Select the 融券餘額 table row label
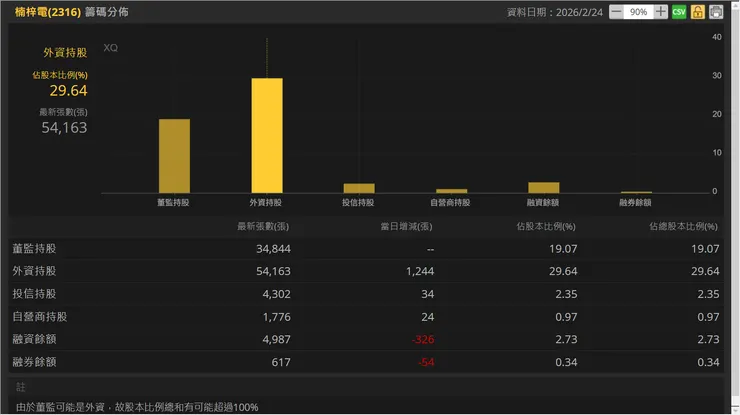 tap(34, 362)
